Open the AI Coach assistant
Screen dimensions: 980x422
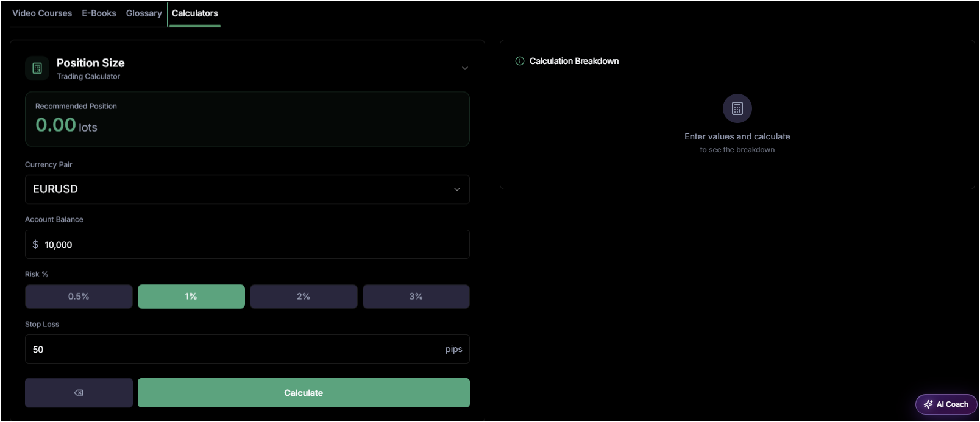coord(946,404)
